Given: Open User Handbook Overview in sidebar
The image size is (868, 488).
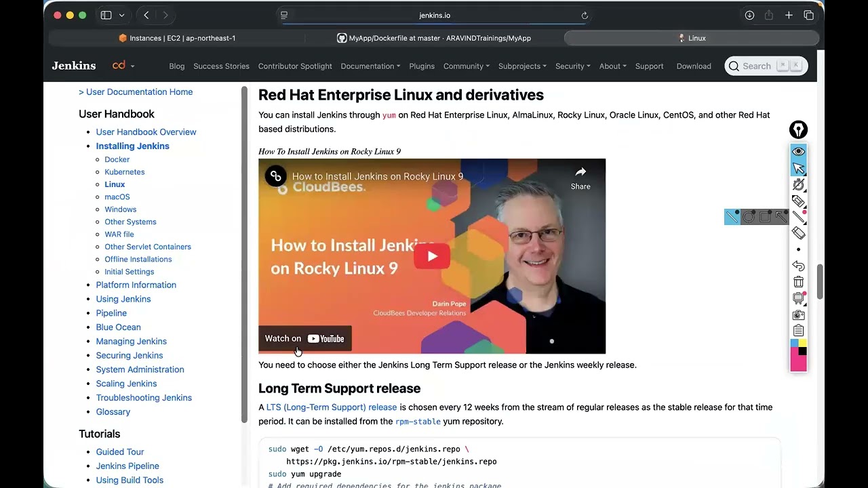Looking at the screenshot, I should click(x=146, y=132).
